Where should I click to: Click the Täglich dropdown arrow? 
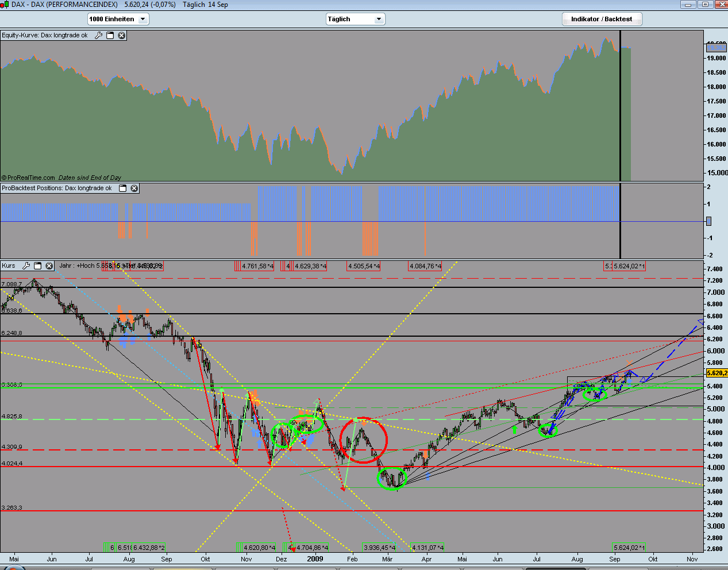coord(378,18)
